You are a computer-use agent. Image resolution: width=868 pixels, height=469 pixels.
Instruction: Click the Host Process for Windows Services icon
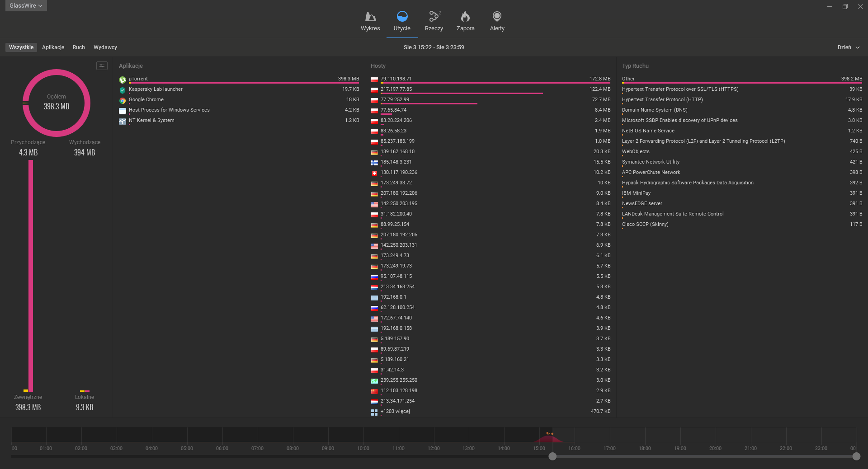tap(123, 111)
